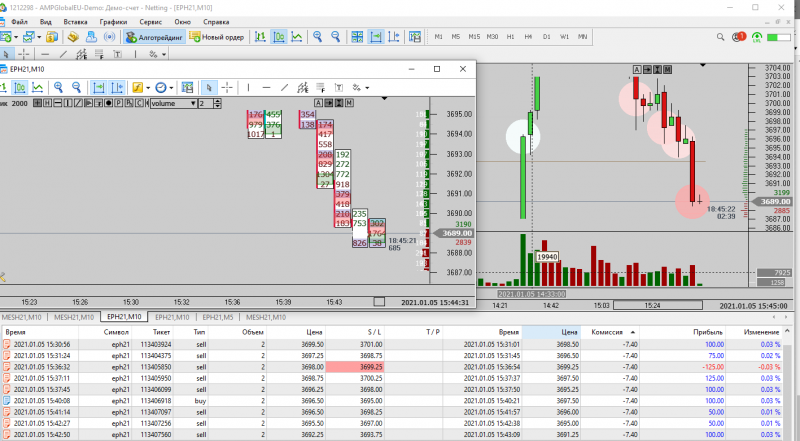Open timeframe clock icon in EPH21,M10 window
Screen dimensions: 800x441
(160, 87)
